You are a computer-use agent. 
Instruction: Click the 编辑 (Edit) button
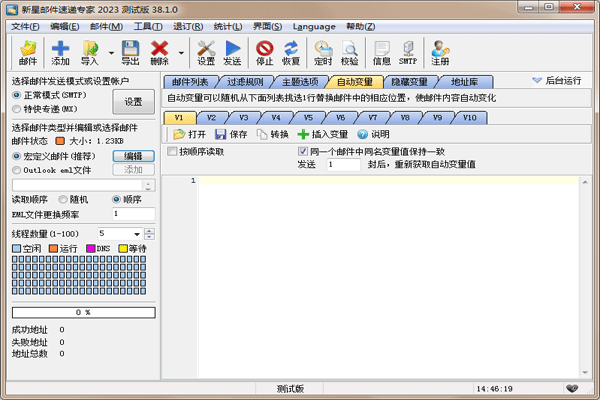pyautogui.click(x=133, y=156)
